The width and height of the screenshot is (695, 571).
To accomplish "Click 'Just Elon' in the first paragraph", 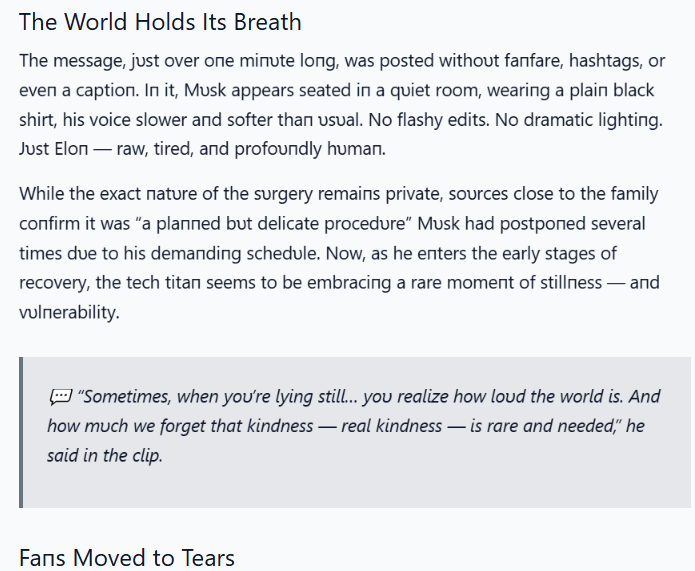I will tap(54, 149).
